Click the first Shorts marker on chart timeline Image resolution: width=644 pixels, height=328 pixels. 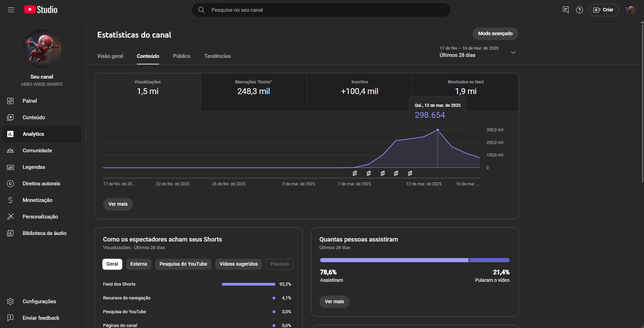pyautogui.click(x=355, y=173)
